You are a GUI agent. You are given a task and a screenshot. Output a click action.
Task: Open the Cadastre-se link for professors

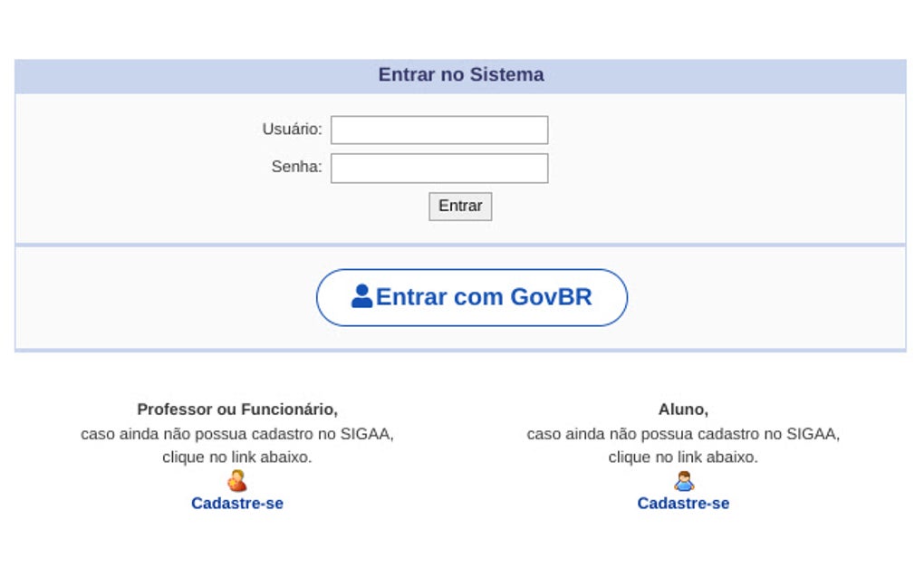click(238, 503)
